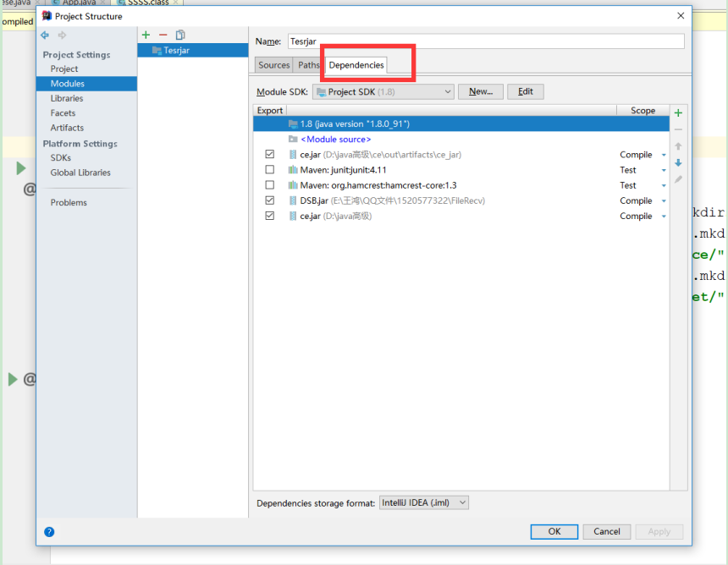Switch to App.java editor tab behind dialog
728x565 pixels.
coord(79,3)
